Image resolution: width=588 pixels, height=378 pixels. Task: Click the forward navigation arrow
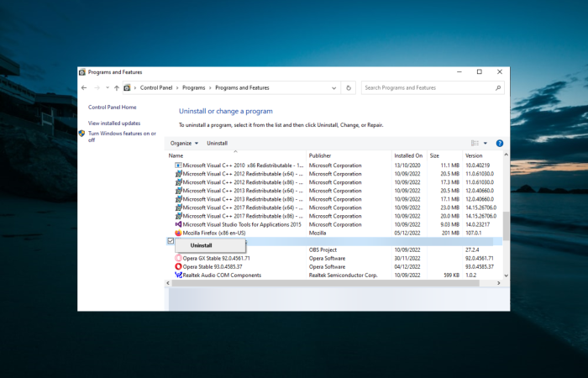(97, 87)
